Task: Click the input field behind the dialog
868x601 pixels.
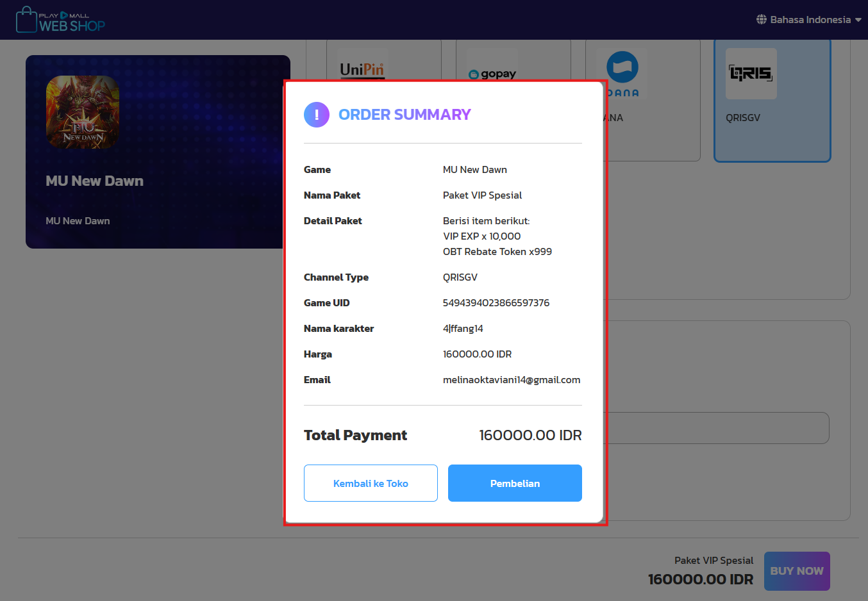Action: click(717, 428)
